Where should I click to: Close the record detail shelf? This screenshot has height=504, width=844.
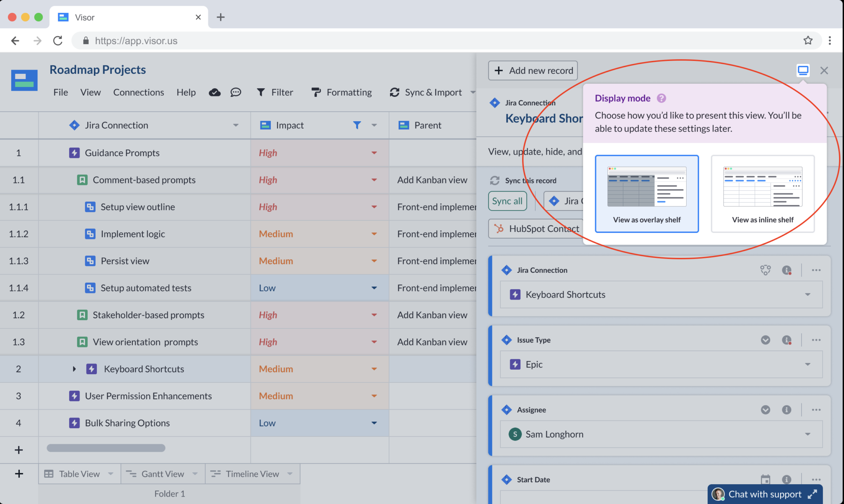(x=824, y=70)
